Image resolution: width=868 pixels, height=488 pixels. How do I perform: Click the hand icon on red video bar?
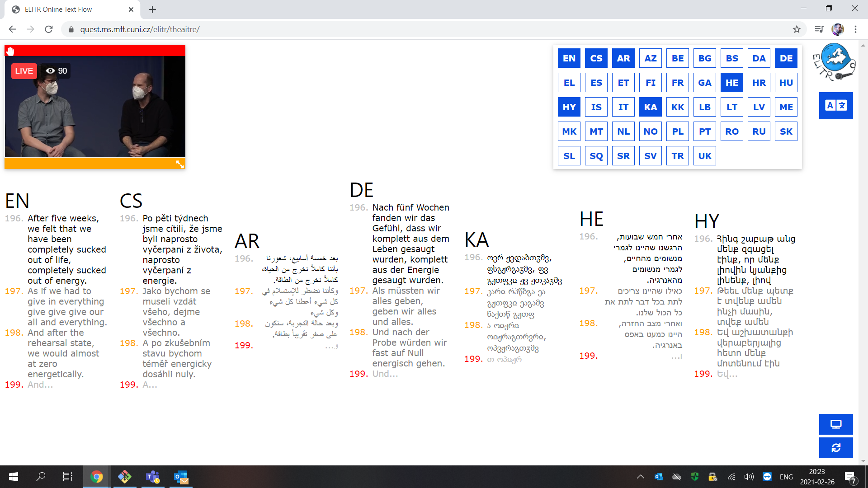tap(10, 51)
